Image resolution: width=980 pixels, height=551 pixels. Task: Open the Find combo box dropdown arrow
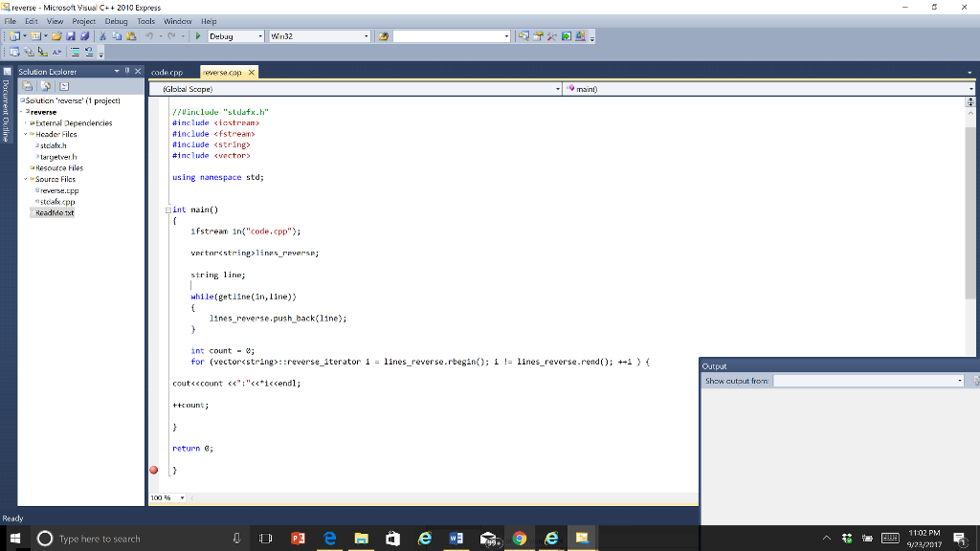(x=506, y=36)
